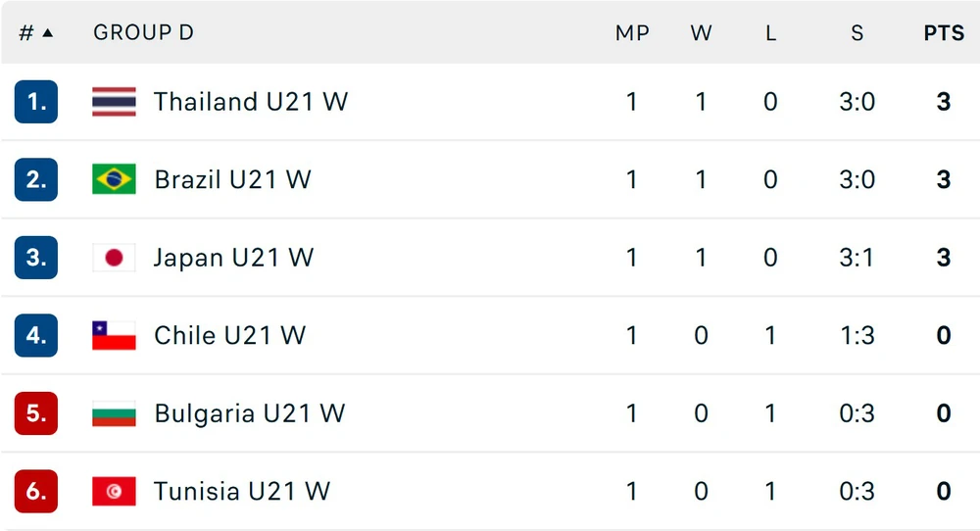This screenshot has width=980, height=531.
Task: Click the blue rank 1 badge
Action: [x=36, y=102]
